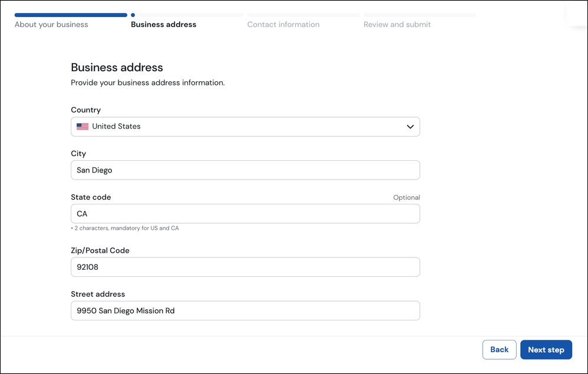Click the Review and submit progress bar
This screenshot has height=374, width=588.
click(420, 15)
